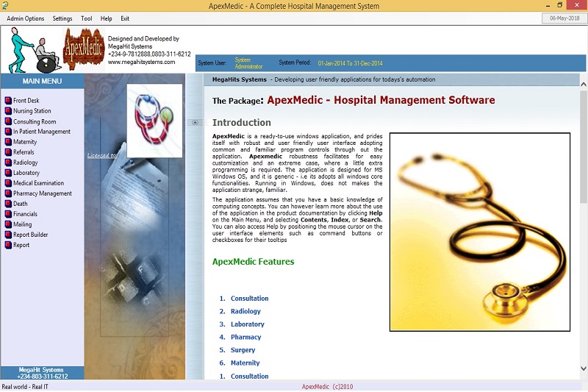Select the Financials icon in sidebar

click(x=8, y=214)
